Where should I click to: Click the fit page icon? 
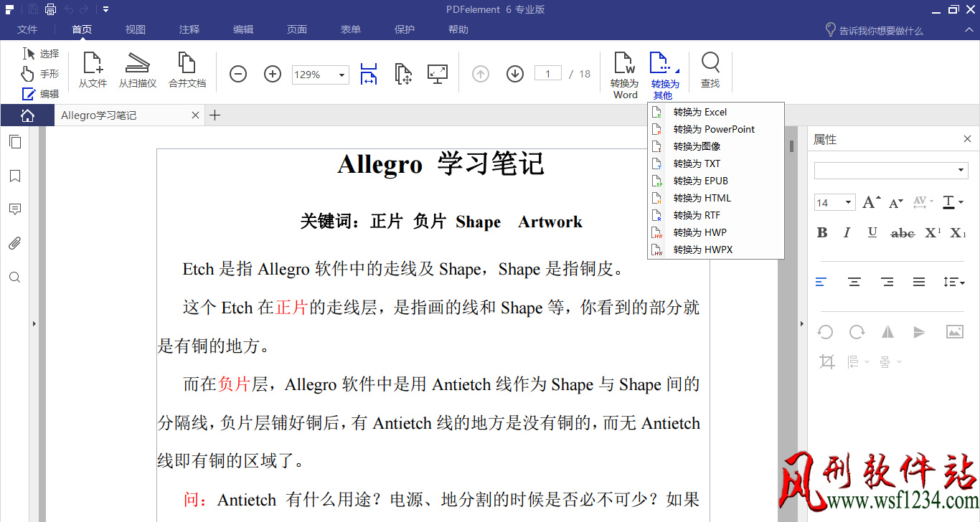pos(403,74)
